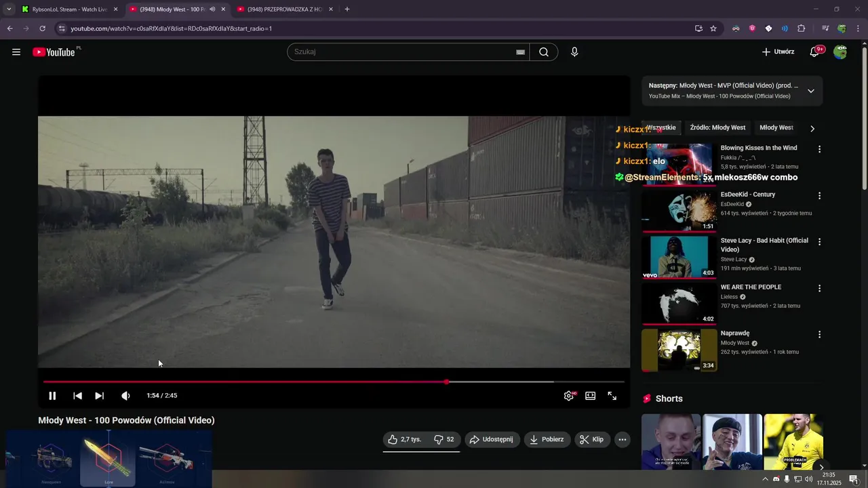
Task: Select the Źródło: Młody West chip
Action: point(717,127)
